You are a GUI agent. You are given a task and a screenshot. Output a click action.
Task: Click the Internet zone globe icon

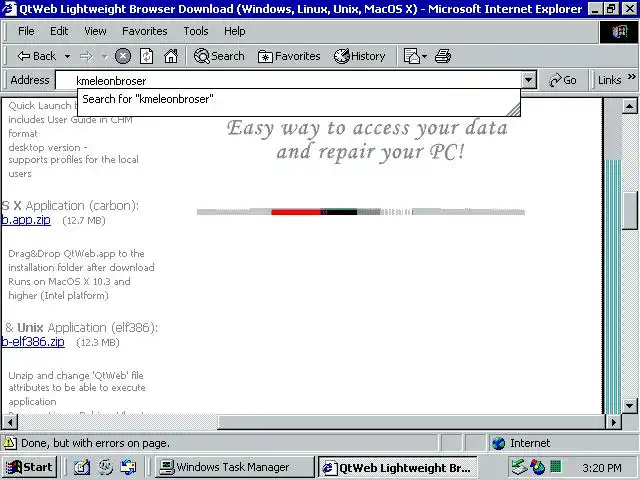pyautogui.click(x=498, y=443)
